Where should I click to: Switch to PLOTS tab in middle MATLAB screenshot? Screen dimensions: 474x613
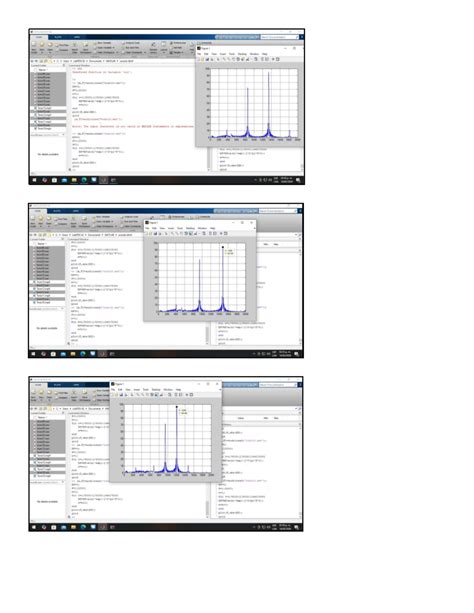57,211
